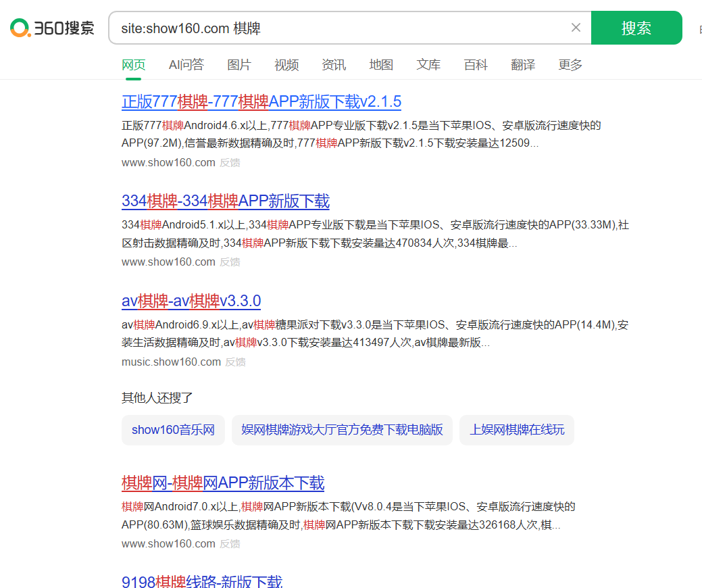This screenshot has height=588, width=702.
Task: Switch to the AI问答 tab
Action: coord(186,65)
